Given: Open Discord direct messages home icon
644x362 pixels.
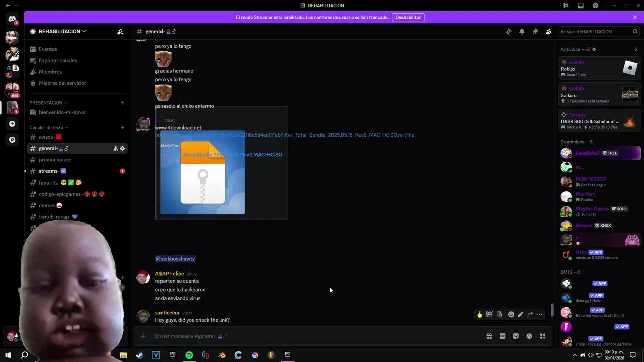Looking at the screenshot, I should click(12, 19).
